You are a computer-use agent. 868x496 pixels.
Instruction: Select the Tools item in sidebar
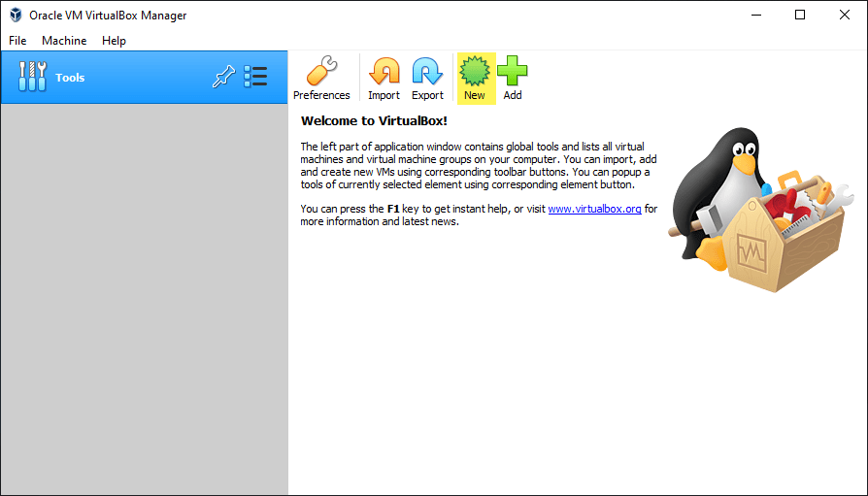tap(145, 78)
